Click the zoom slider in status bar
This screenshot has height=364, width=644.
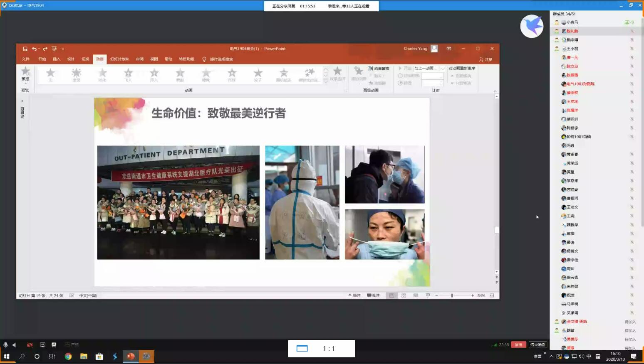pyautogui.click(x=452, y=295)
